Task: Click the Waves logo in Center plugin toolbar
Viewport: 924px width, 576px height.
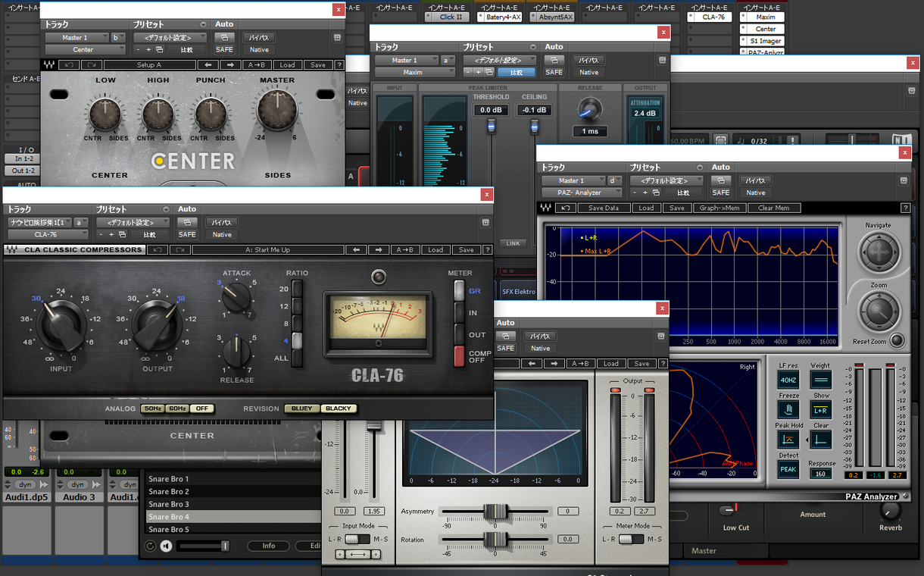Action: coord(49,65)
